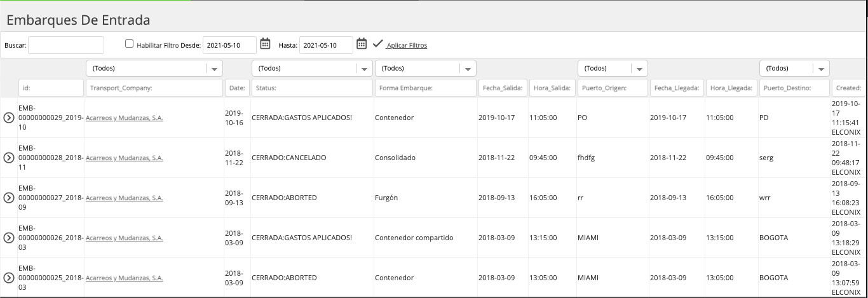Expand row EMB-00000000028_2018-11 arrow icon
The width and height of the screenshot is (868, 298).
9,158
